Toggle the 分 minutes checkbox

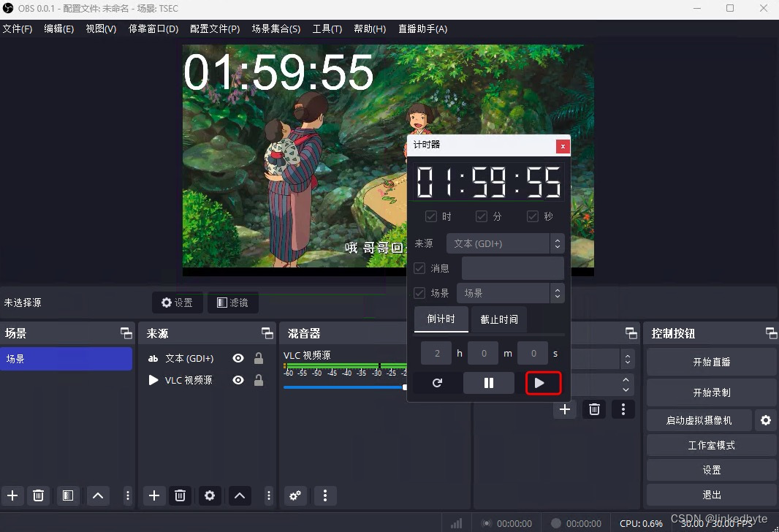pyautogui.click(x=482, y=216)
